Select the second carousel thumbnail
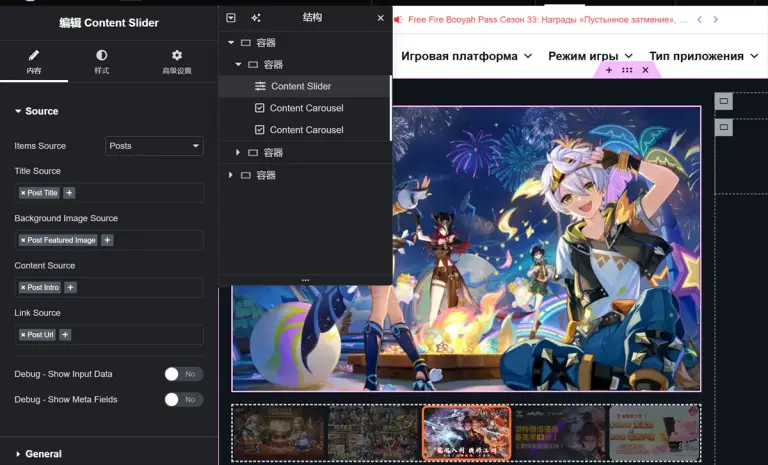This screenshot has height=465, width=768. pos(373,433)
